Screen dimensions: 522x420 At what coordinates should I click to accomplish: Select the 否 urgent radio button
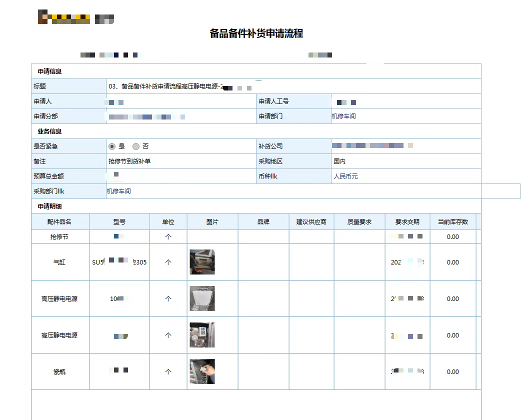(136, 146)
